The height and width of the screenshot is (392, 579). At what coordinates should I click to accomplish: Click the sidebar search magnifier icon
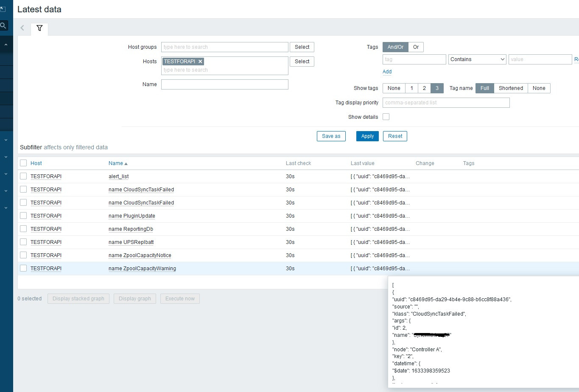(3, 26)
